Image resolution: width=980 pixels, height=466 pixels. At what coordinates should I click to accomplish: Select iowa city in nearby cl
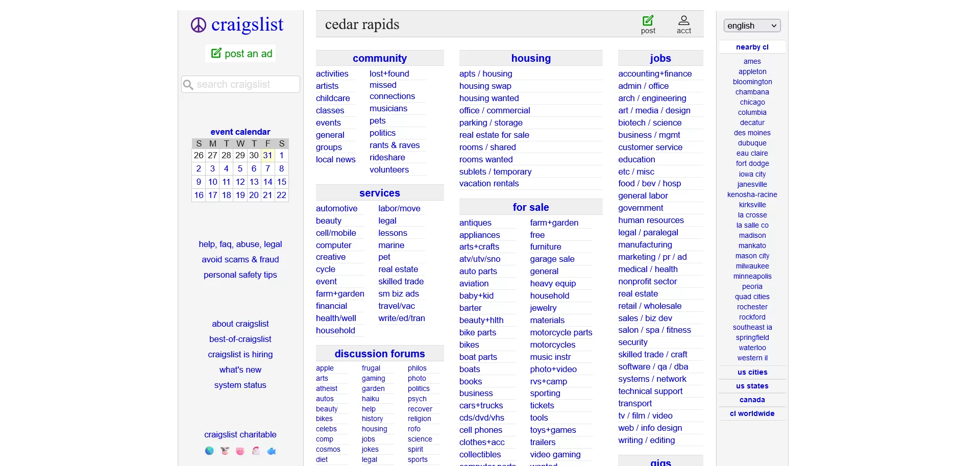pos(752,174)
